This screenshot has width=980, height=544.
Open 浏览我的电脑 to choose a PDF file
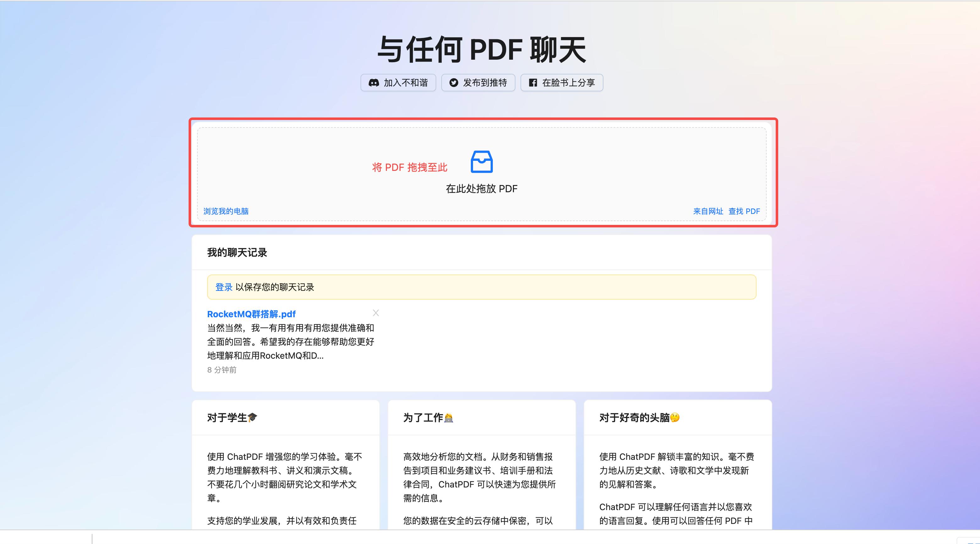click(226, 211)
